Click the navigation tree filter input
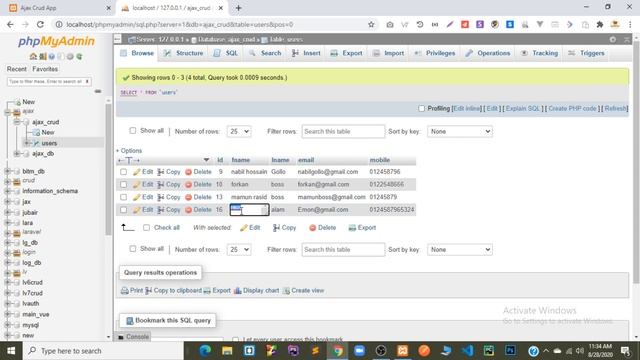640x360 pixels. tap(46, 82)
